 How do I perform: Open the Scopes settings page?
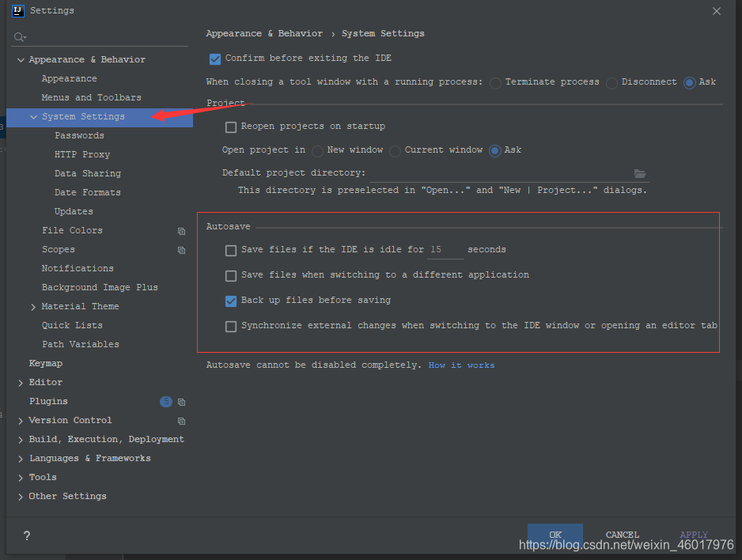[59, 249]
